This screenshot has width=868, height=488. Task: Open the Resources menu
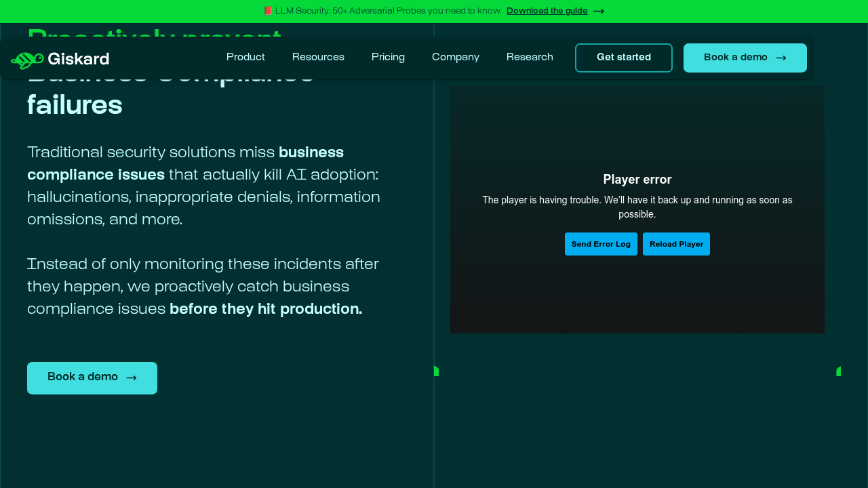coord(318,58)
